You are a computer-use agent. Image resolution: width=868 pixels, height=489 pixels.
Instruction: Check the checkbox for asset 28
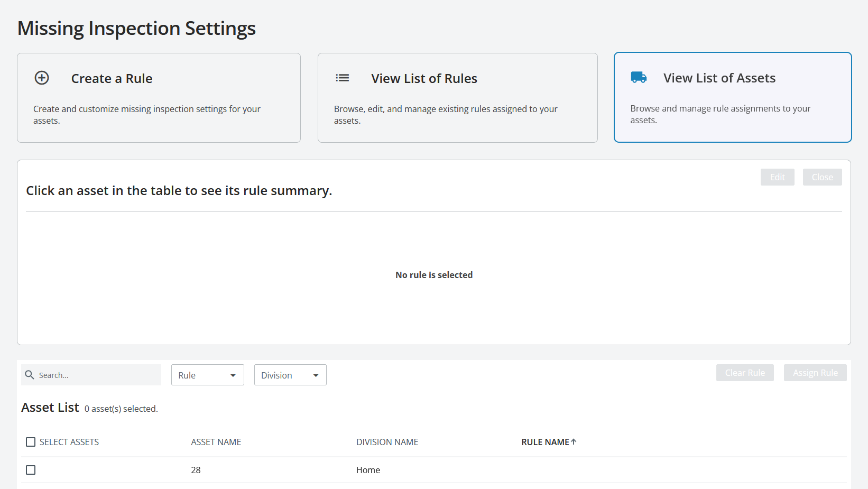click(31, 470)
